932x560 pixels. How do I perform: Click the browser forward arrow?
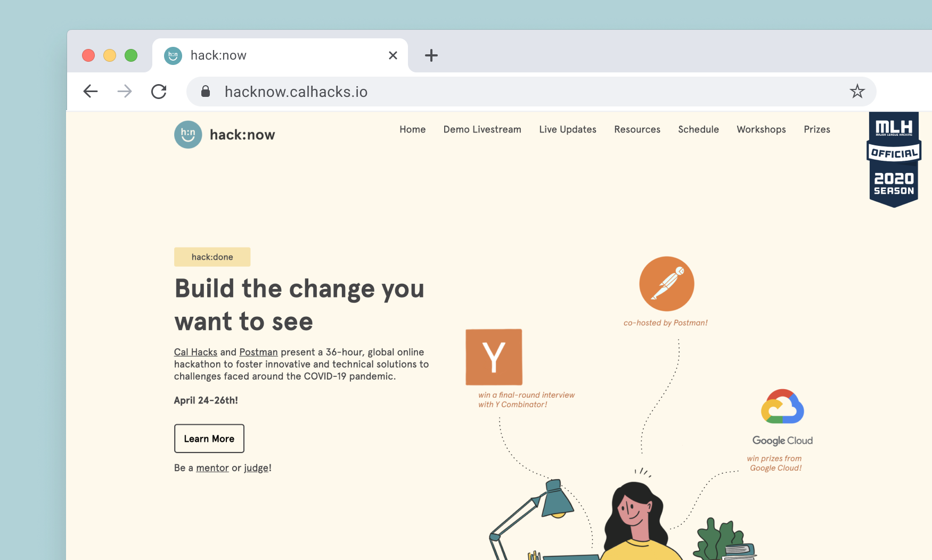click(125, 92)
